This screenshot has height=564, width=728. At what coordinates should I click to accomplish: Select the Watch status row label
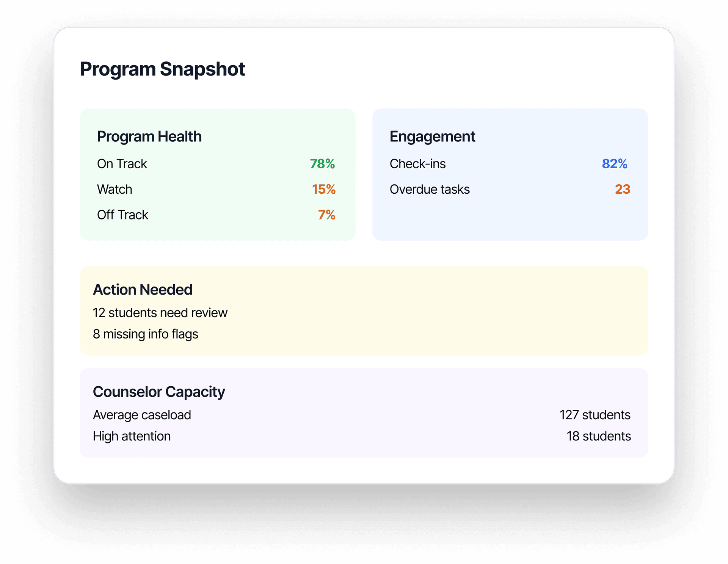(x=115, y=189)
